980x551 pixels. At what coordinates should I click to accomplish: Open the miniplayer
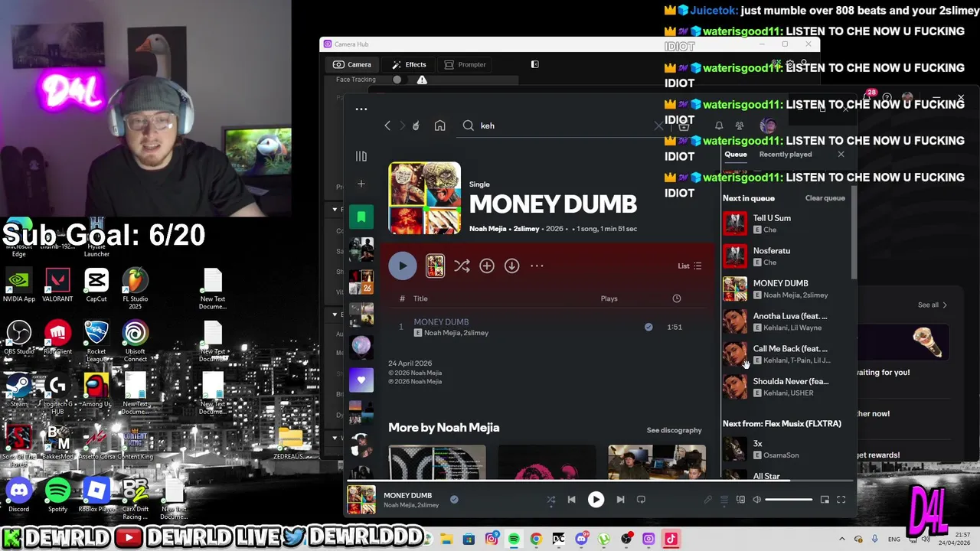[825, 500]
